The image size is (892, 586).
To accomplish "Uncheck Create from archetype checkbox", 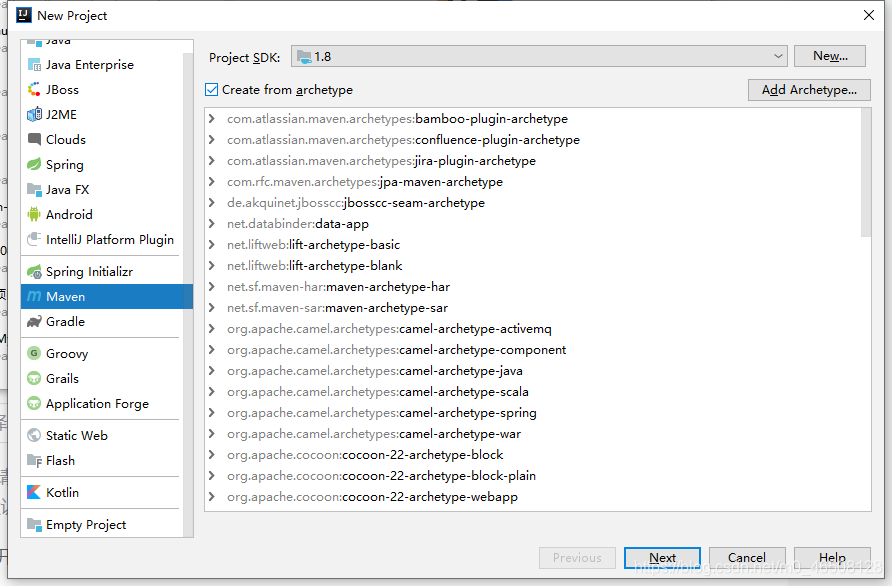I will [212, 89].
